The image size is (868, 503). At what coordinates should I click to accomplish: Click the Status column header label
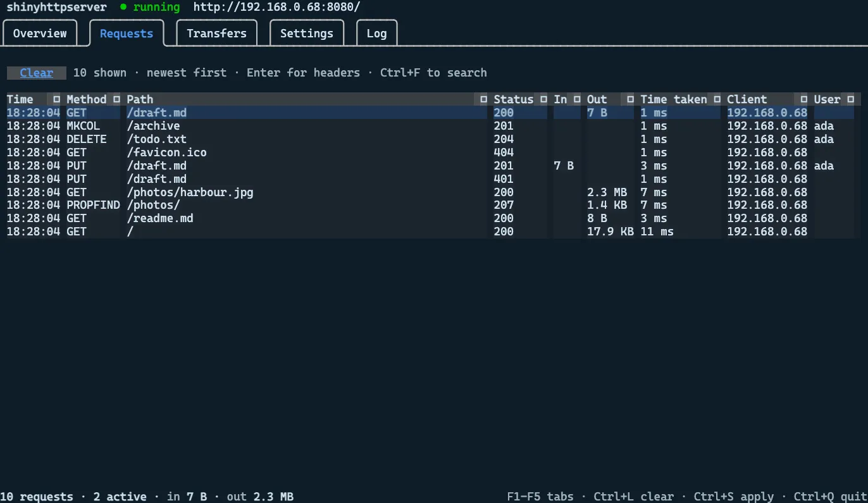pyautogui.click(x=514, y=99)
